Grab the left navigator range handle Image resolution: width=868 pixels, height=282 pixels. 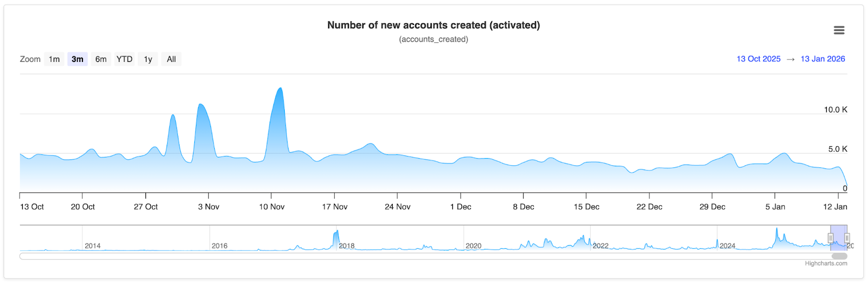(x=831, y=238)
